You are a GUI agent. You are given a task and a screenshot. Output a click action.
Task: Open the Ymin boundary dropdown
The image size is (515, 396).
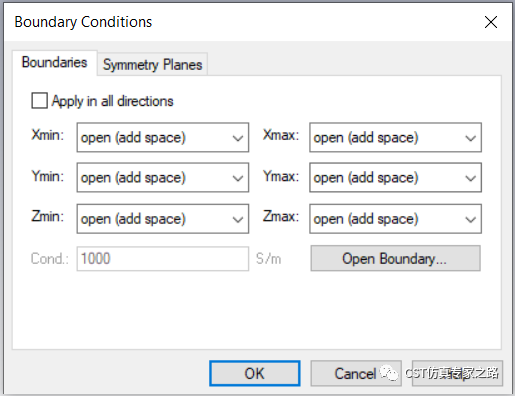tap(163, 177)
